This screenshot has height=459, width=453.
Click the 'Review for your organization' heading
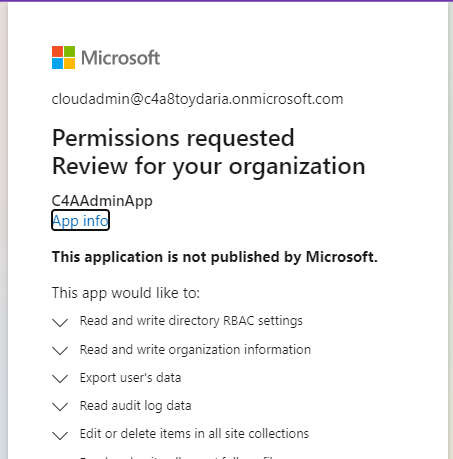[x=209, y=166]
